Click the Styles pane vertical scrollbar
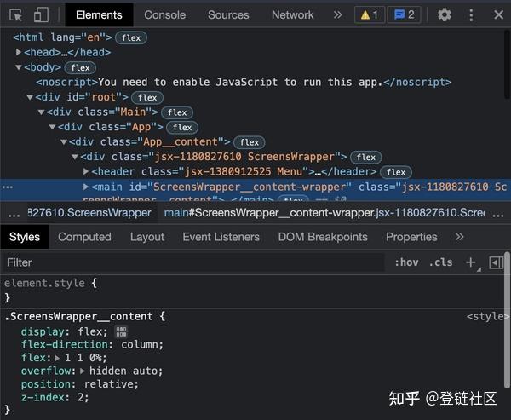 [x=507, y=321]
